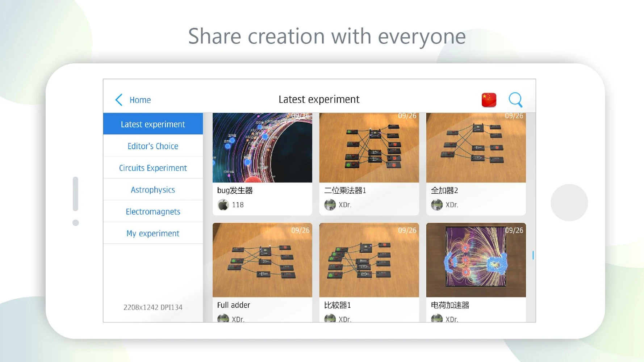Click the blue scrollbar indicator on right edge
Viewport: 644px width, 362px height.
click(533, 255)
